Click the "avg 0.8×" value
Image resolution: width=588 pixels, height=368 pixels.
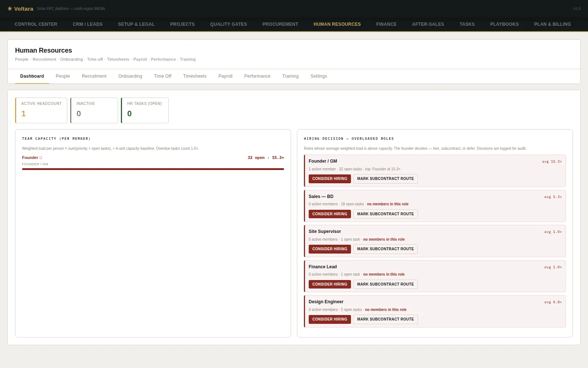[x=553, y=302]
